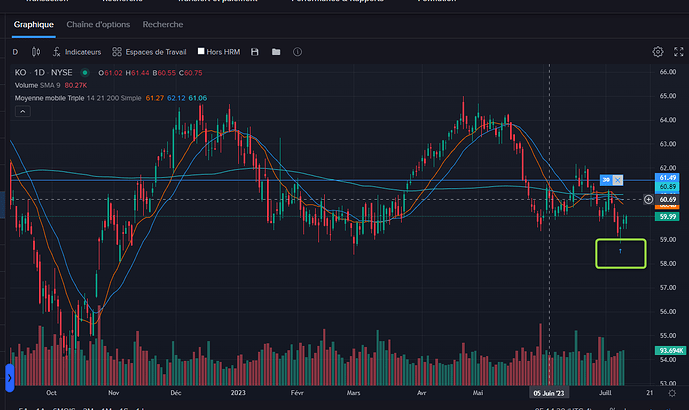Switch to Chaîne d'options tab

click(98, 23)
